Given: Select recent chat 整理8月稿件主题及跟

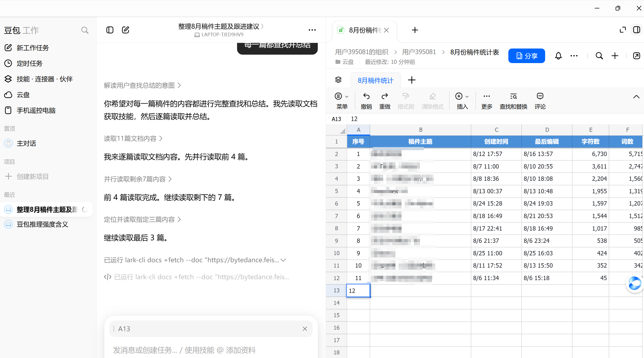Looking at the screenshot, I should pos(46,210).
